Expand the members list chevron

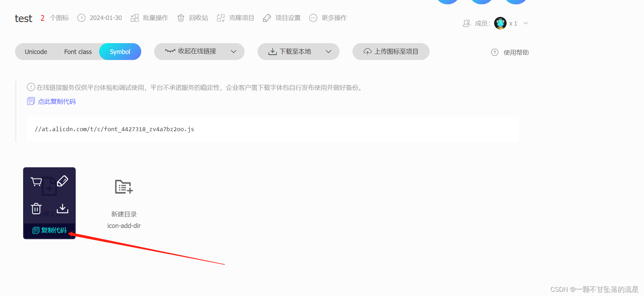click(526, 23)
